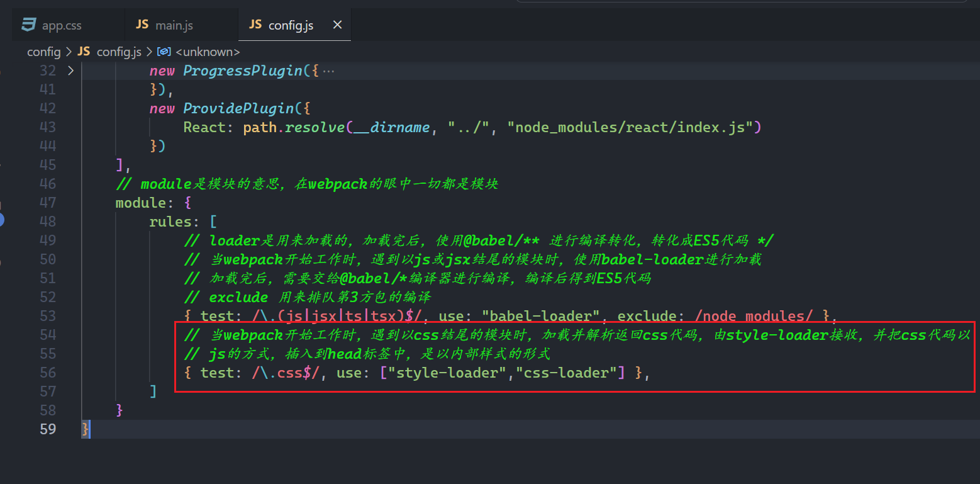Click the symbol icon before <unknown> breadcrumb
The width and height of the screenshot is (980, 484).
point(164,52)
